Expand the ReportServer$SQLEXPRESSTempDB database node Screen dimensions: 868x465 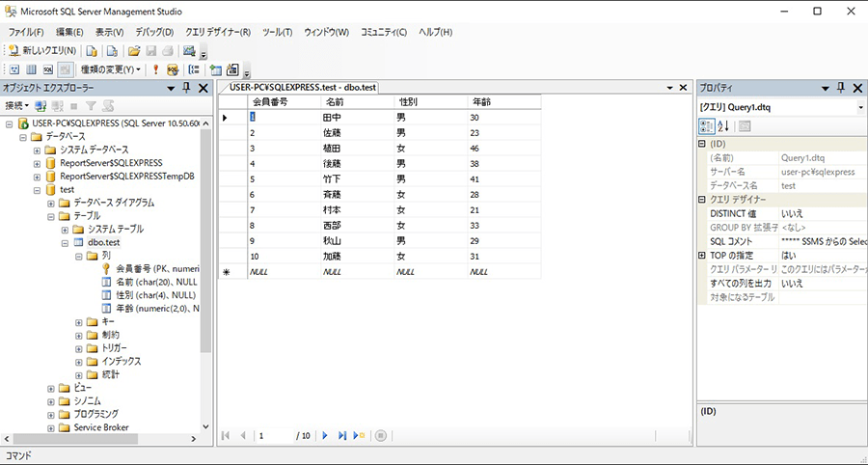37,177
